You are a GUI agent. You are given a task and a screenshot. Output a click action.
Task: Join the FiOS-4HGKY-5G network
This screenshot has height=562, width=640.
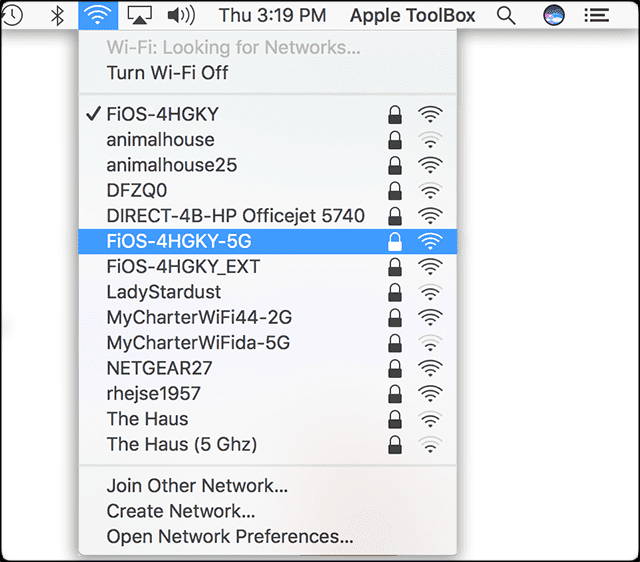pos(268,241)
